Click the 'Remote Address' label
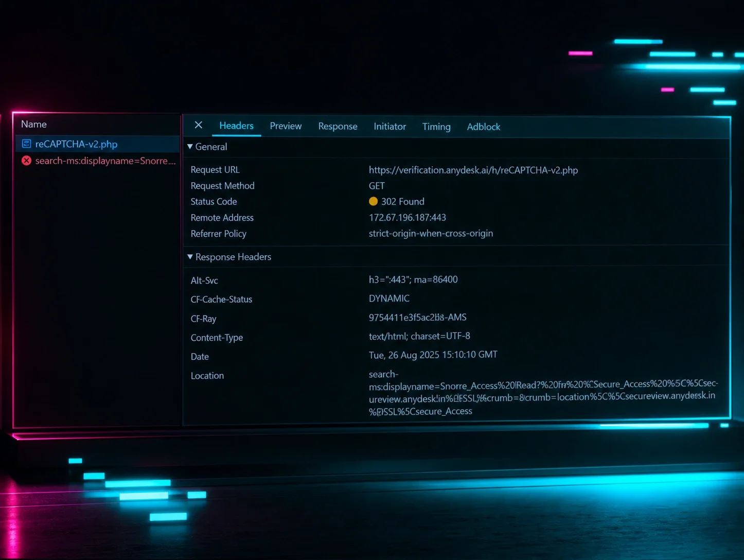Image resolution: width=744 pixels, height=560 pixels. pyautogui.click(x=222, y=218)
